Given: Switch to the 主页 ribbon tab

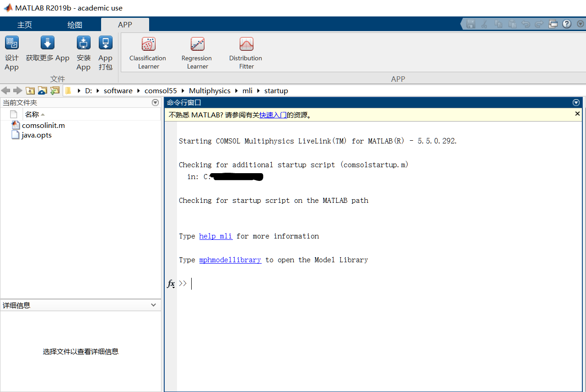Looking at the screenshot, I should coord(24,24).
